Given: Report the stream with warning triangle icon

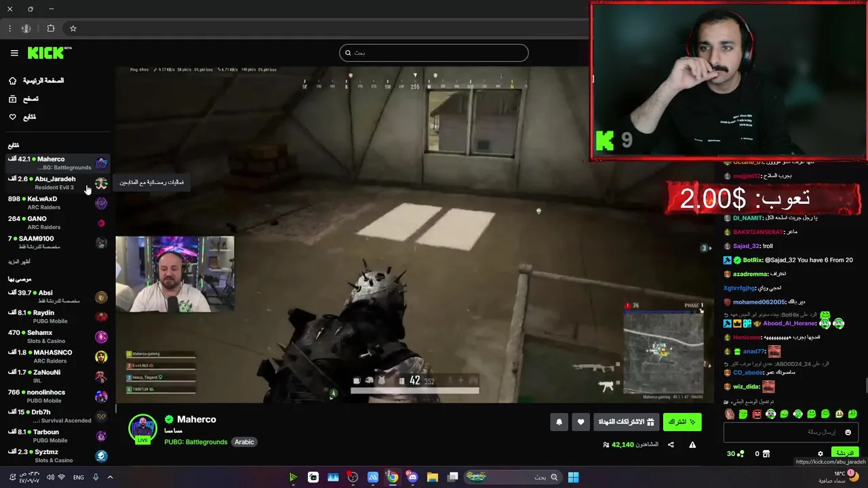Looking at the screenshot, I should [692, 445].
